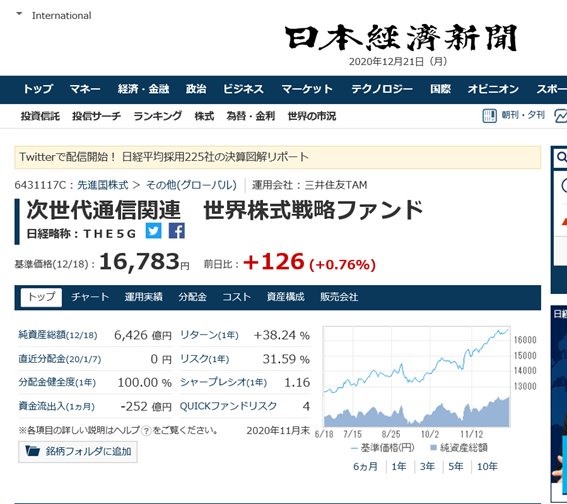
Task: Open テクノロジー navigation item
Action: point(382,89)
